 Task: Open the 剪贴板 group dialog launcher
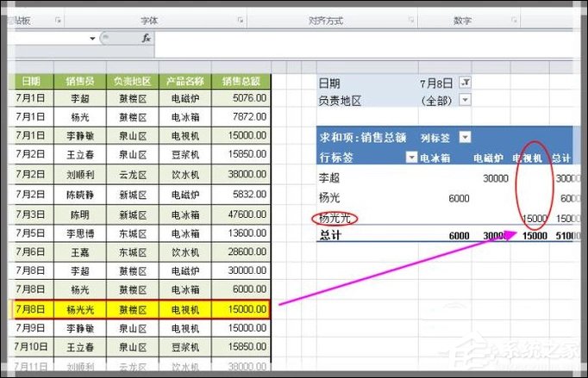[x=58, y=20]
